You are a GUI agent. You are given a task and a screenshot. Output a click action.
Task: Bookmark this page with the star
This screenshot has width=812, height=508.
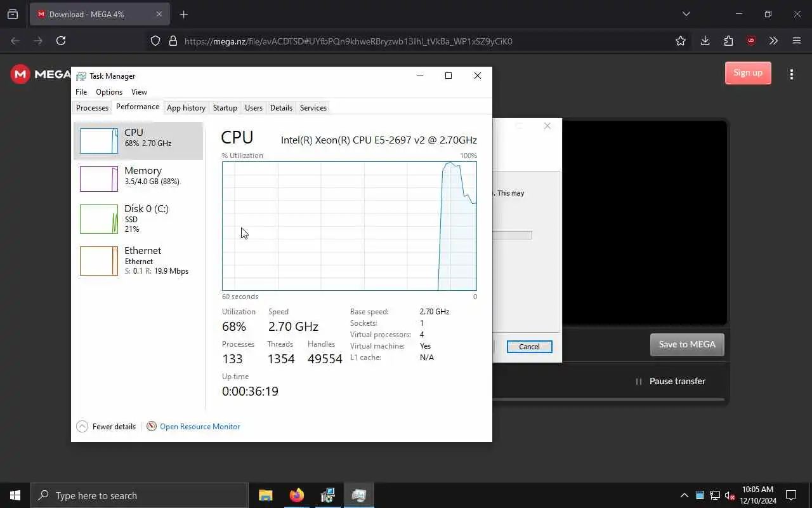coord(681,41)
